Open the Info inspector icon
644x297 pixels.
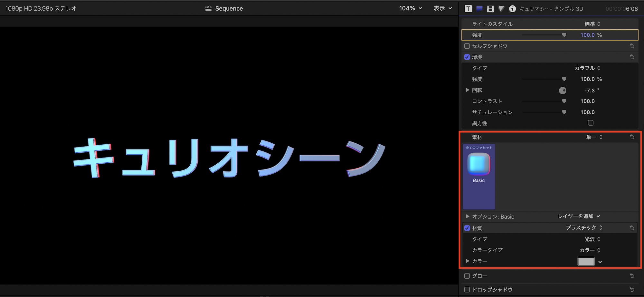point(512,9)
